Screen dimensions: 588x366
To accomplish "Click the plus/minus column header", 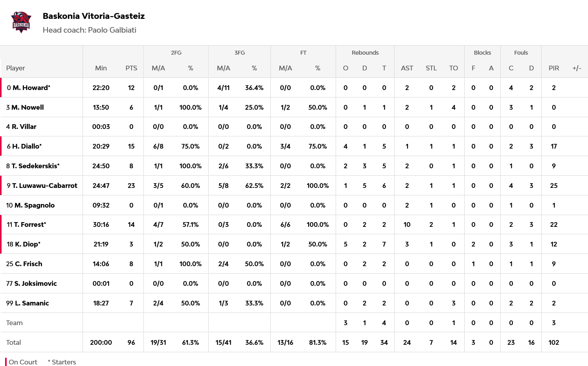I will pos(577,68).
